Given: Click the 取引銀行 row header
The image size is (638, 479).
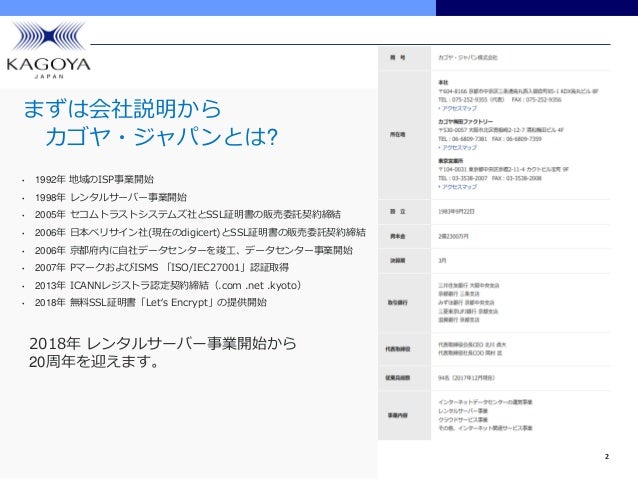Looking at the screenshot, I should [398, 302].
